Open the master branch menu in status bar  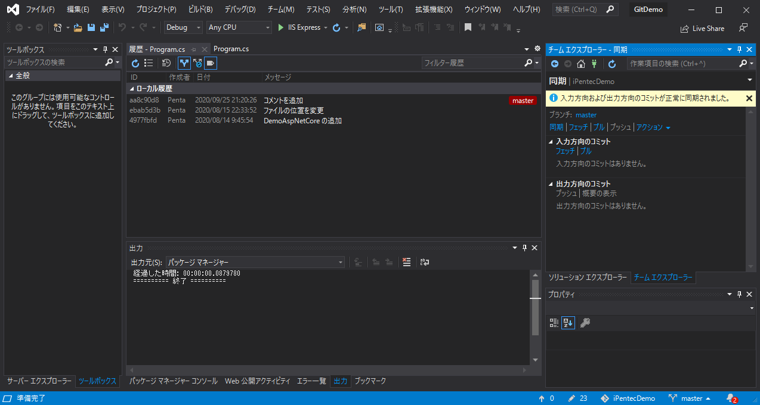pyautogui.click(x=689, y=398)
